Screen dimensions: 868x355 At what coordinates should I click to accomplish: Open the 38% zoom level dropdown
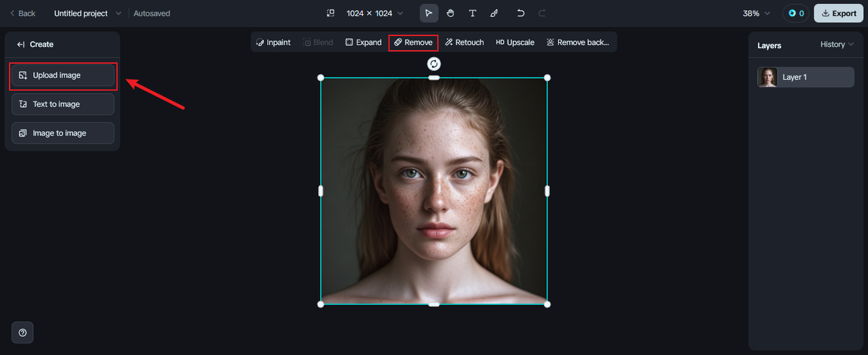(757, 14)
